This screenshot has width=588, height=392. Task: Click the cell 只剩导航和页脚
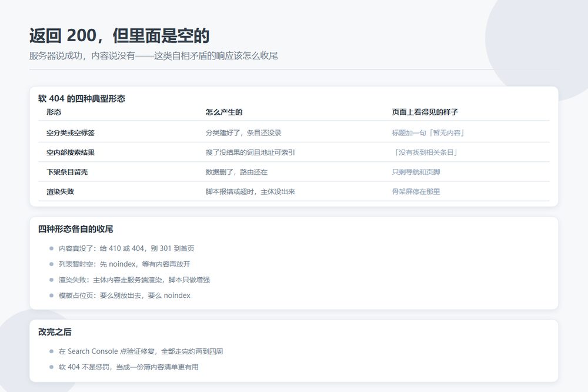click(416, 172)
